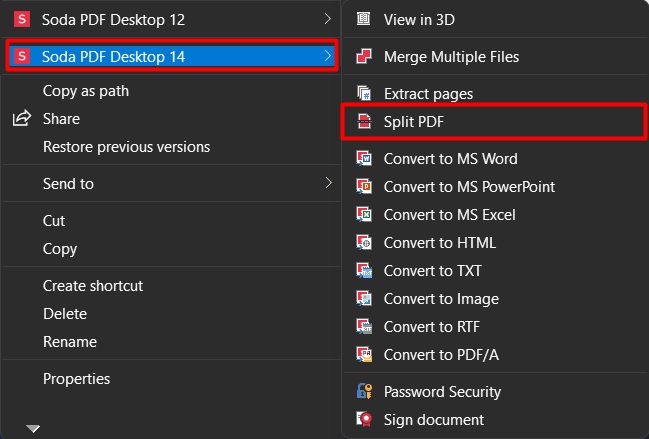This screenshot has width=649, height=439.
Task: Click the Convert to MS Word icon
Action: click(x=364, y=158)
